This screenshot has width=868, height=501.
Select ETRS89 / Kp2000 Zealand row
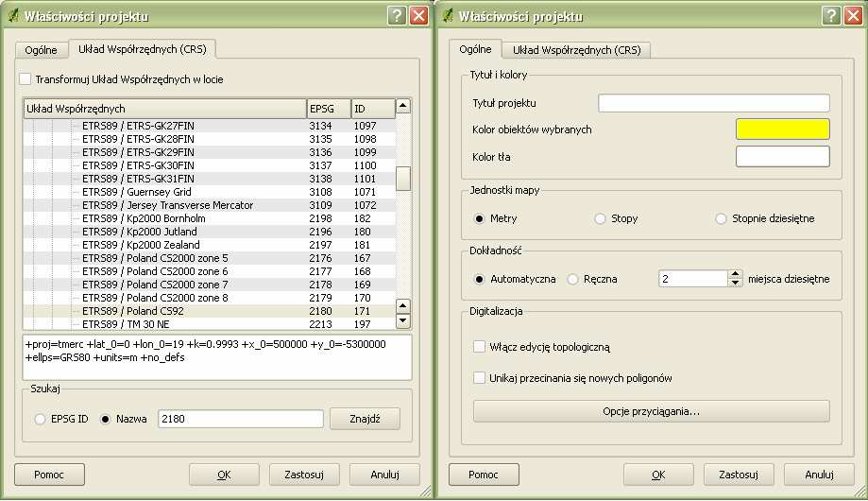[210, 245]
